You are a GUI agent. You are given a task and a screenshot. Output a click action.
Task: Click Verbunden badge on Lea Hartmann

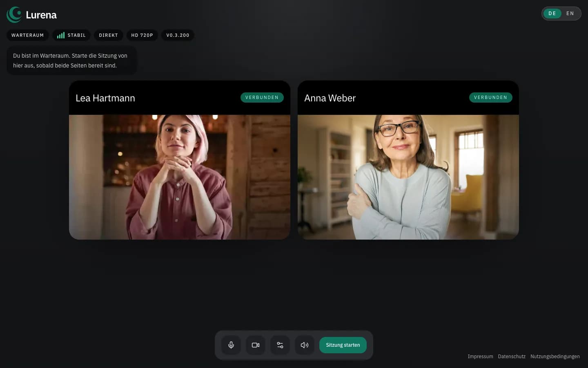[262, 98]
